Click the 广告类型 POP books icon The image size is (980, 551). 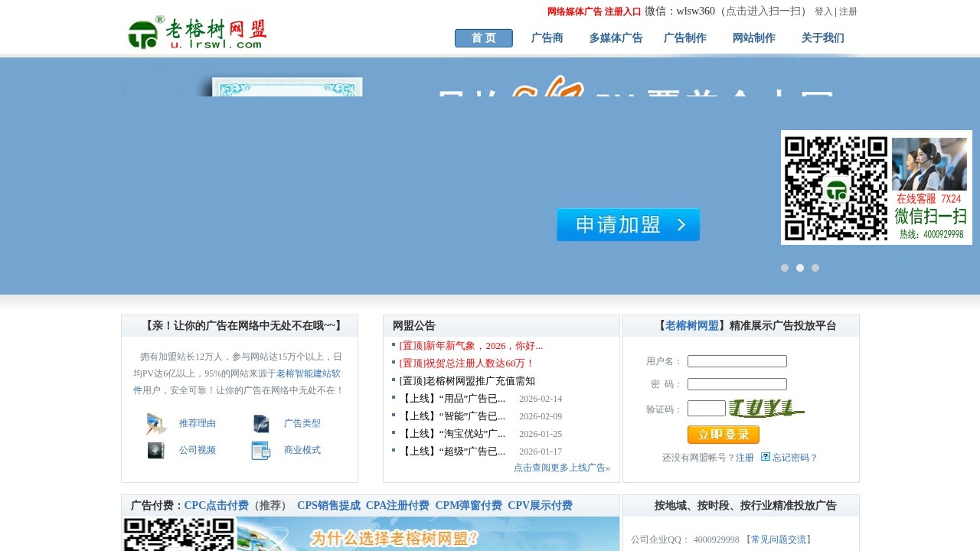click(261, 423)
